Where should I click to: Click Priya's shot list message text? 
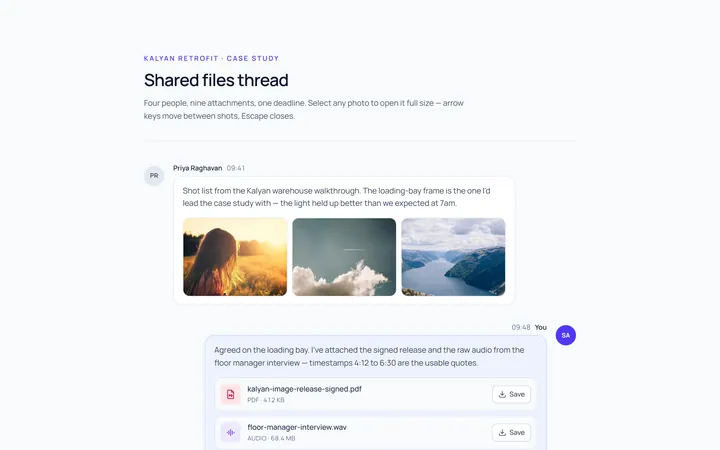(x=336, y=197)
